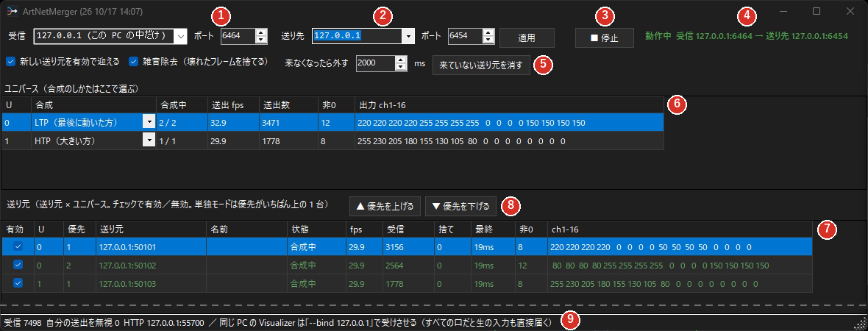This screenshot has width=868, height=331.
Task: Click ▼ 優先を下げる button
Action: point(460,207)
